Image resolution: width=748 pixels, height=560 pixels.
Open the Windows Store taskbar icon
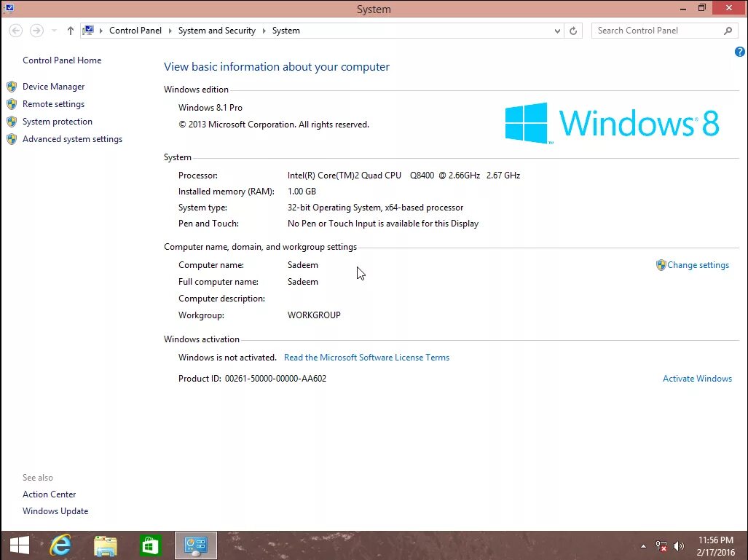pos(151,545)
